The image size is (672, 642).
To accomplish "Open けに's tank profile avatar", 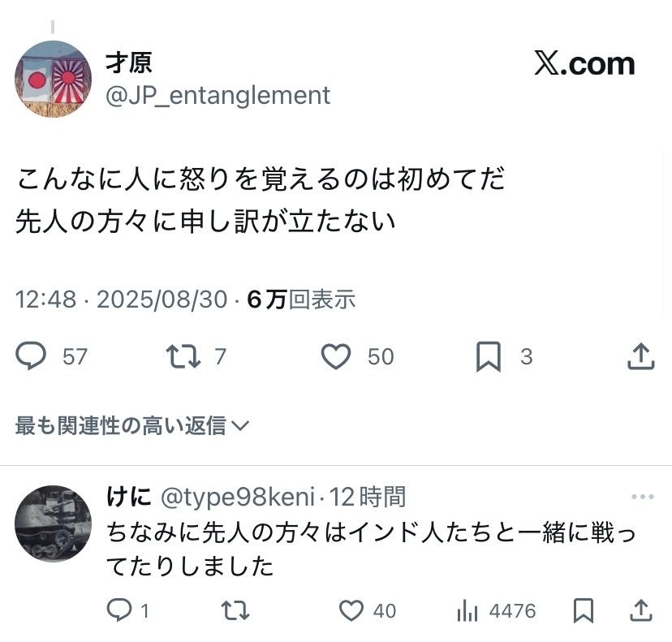I will [x=53, y=524].
